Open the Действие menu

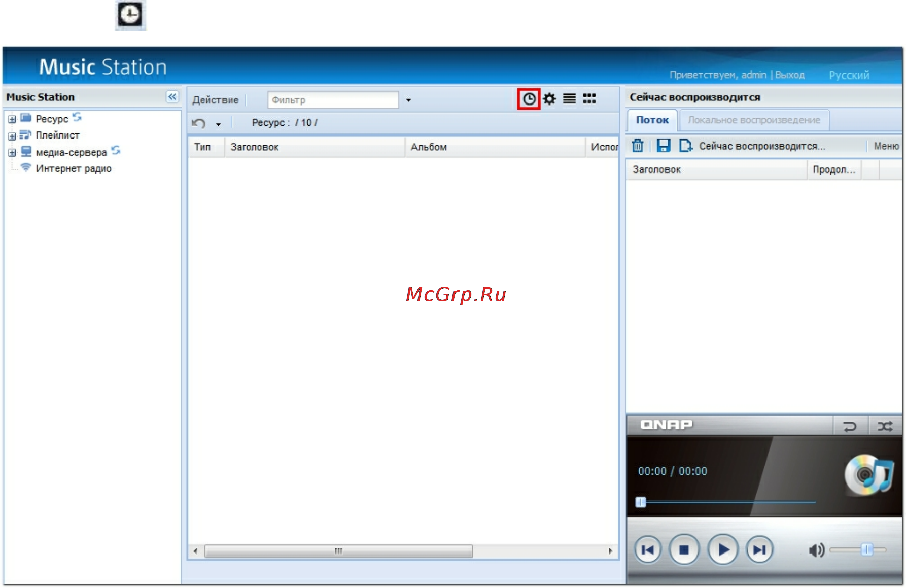pos(215,100)
